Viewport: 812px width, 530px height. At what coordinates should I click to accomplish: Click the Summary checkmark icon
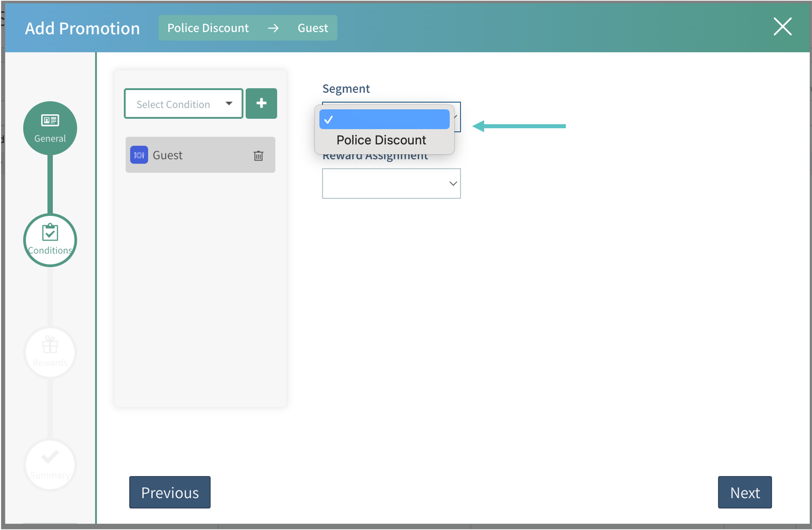click(x=50, y=457)
